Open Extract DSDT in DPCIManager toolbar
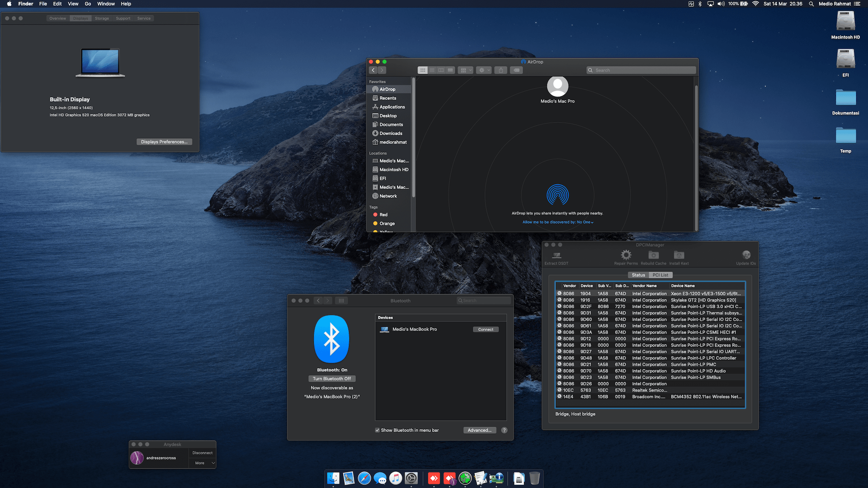This screenshot has height=488, width=868. 557,258
